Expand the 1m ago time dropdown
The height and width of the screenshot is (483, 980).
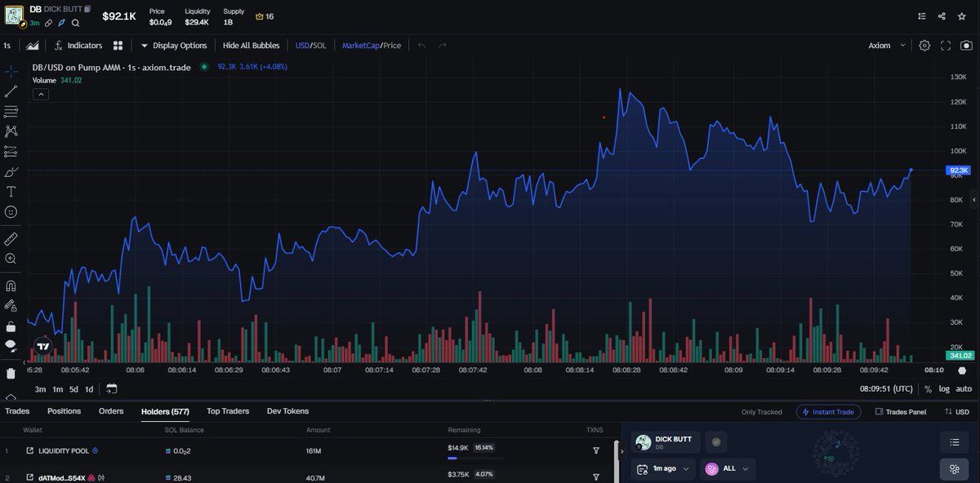(x=662, y=469)
